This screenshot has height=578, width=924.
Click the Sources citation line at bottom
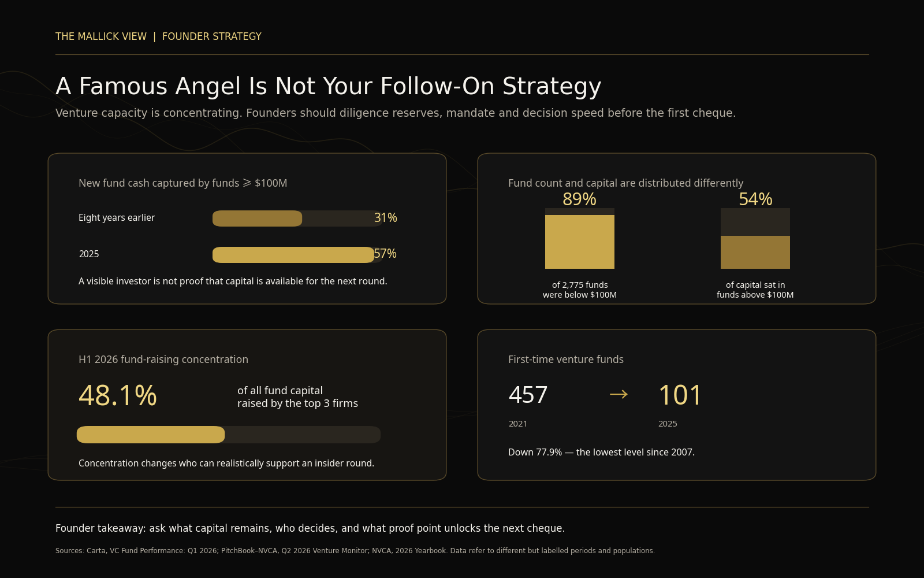tap(355, 551)
